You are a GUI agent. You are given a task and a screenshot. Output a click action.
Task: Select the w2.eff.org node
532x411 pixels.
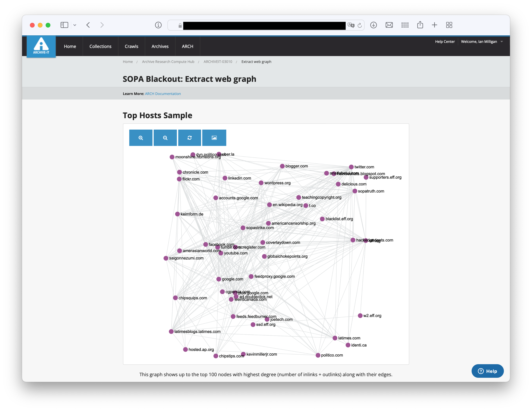(360, 316)
